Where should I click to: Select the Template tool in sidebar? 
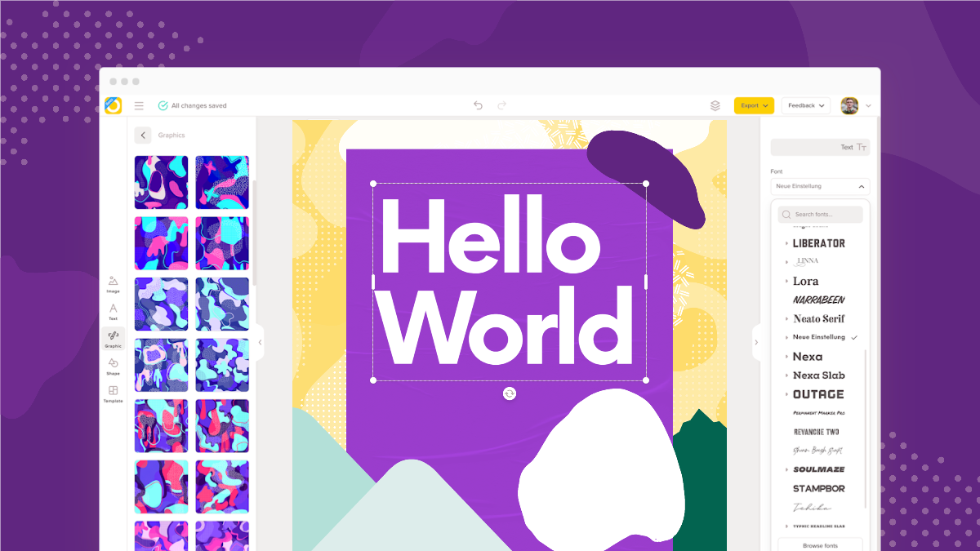113,394
